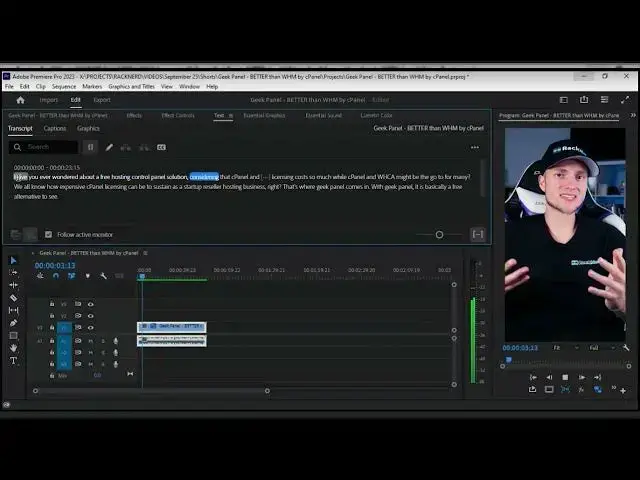Select the Slip tool
The height and width of the screenshot is (480, 640).
(x=13, y=310)
